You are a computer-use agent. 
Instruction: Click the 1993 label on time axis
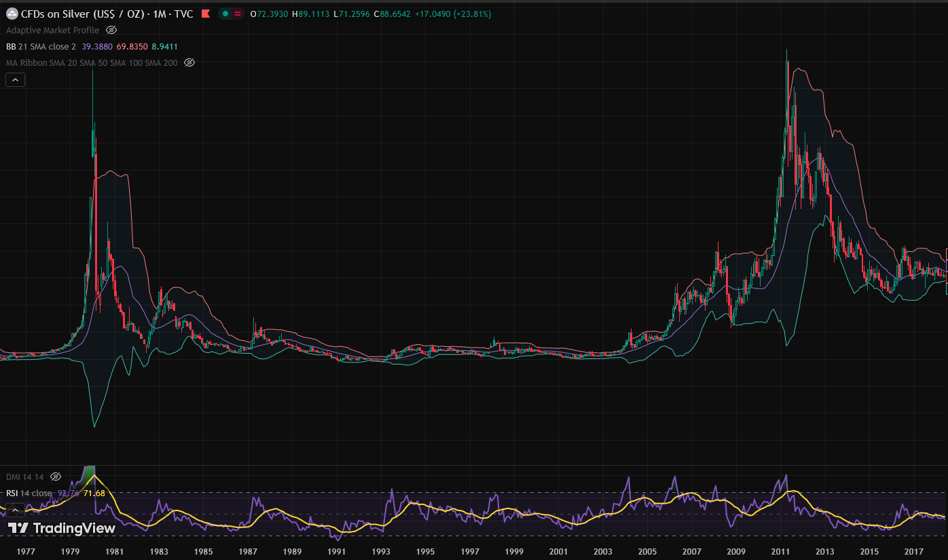click(381, 551)
